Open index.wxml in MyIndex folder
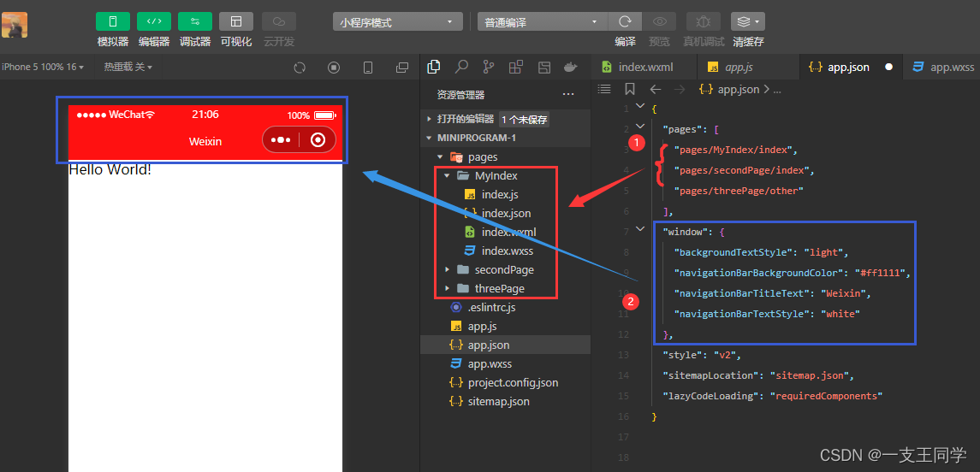 coord(505,232)
